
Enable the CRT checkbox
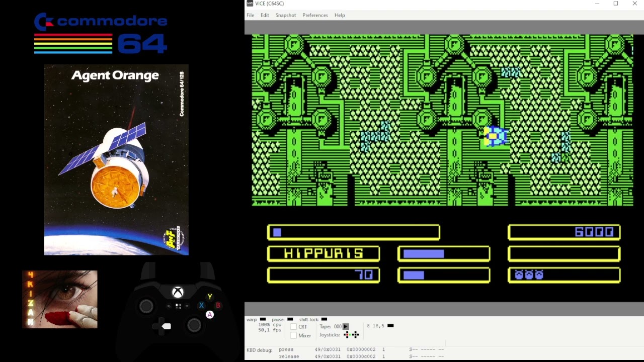[294, 327]
